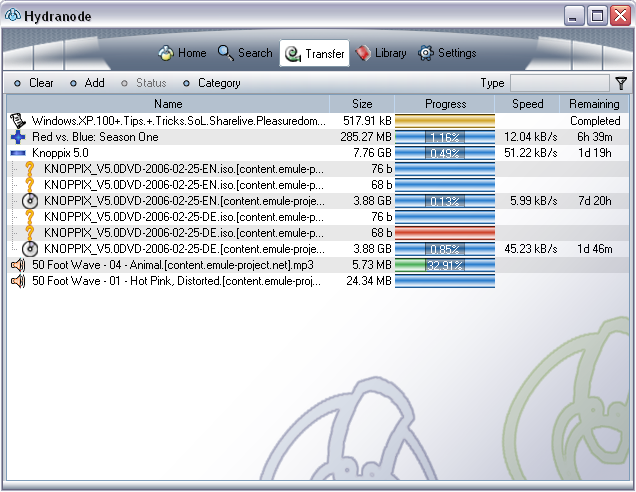Click the filter funnel icon beside Type
Image resolution: width=636 pixels, height=492 pixels.
(x=621, y=83)
